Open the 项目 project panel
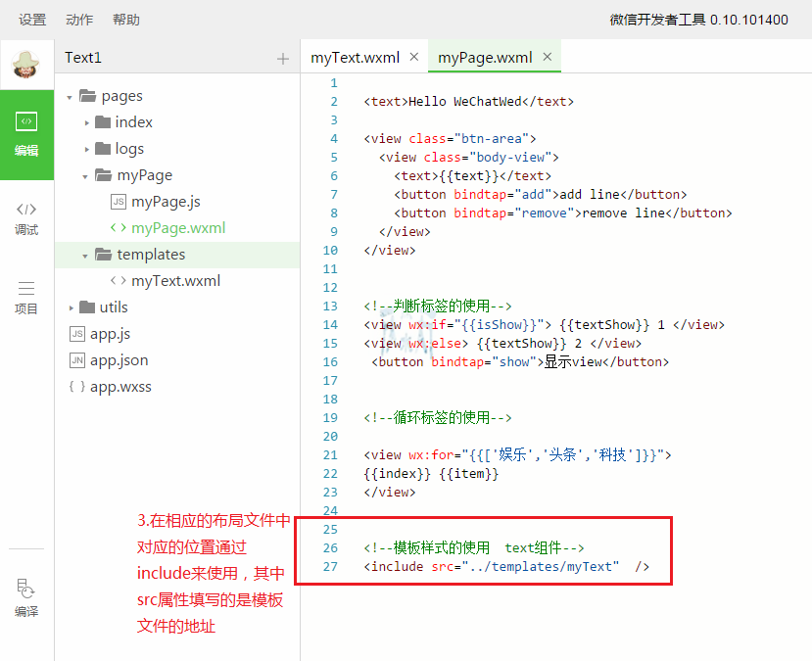The width and height of the screenshot is (812, 661). pyautogui.click(x=26, y=297)
